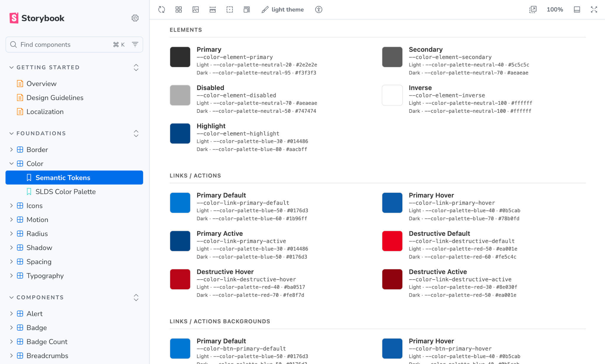605x364 pixels.
Task: Click the --color-link-destructive-default token text
Action: click(462, 241)
